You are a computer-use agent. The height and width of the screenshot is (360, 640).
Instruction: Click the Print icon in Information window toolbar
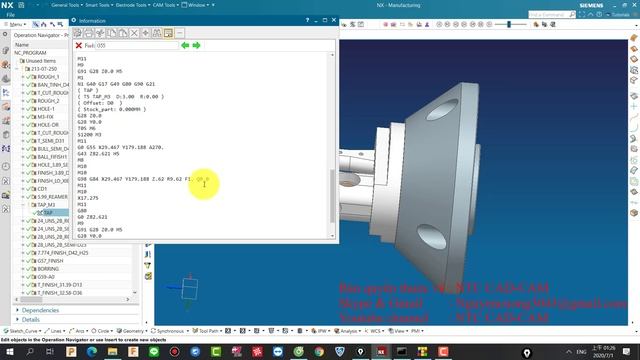pos(89,33)
